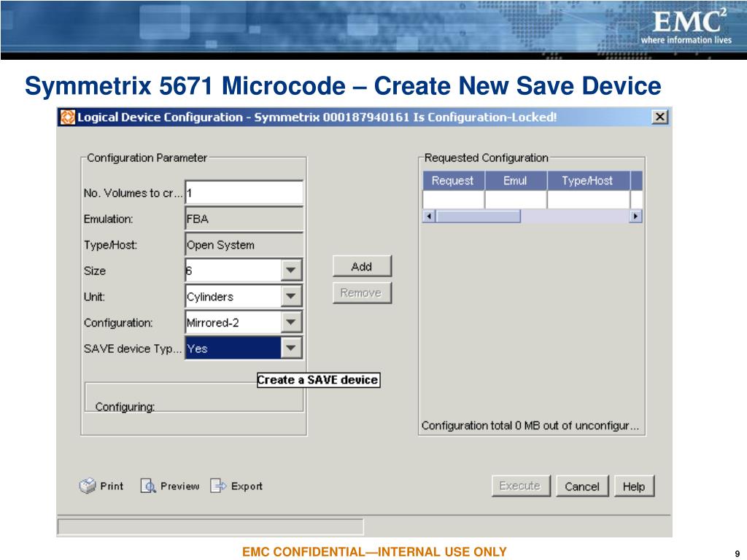The height and width of the screenshot is (560, 747).
Task: Click the Preview magnifier icon
Action: (148, 486)
